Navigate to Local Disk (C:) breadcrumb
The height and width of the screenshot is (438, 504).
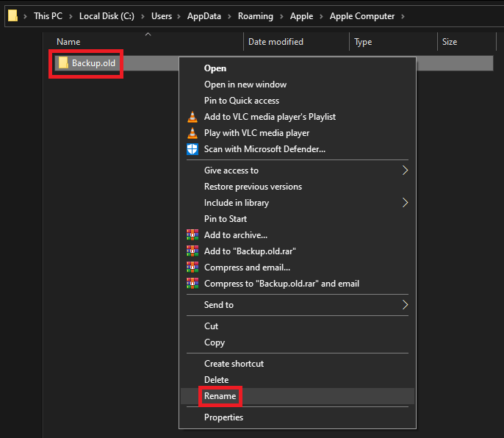click(107, 16)
